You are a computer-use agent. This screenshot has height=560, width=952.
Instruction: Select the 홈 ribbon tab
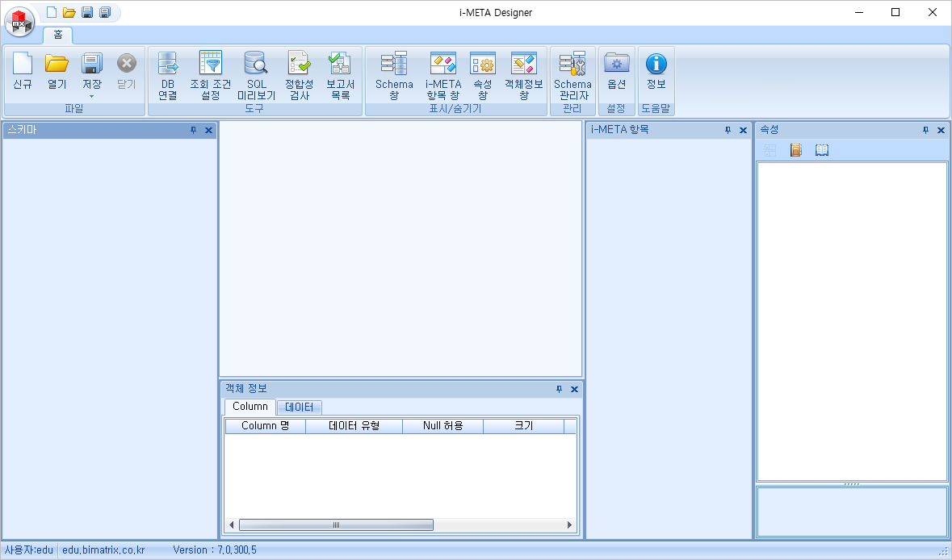(57, 36)
